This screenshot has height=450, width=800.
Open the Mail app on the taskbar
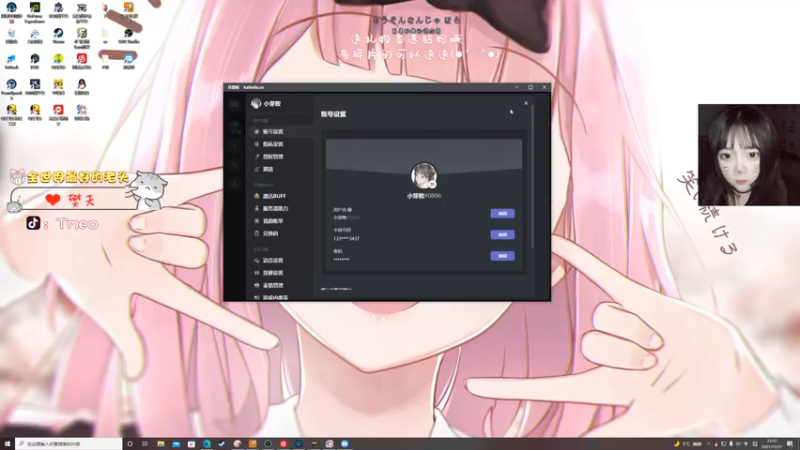[176, 444]
